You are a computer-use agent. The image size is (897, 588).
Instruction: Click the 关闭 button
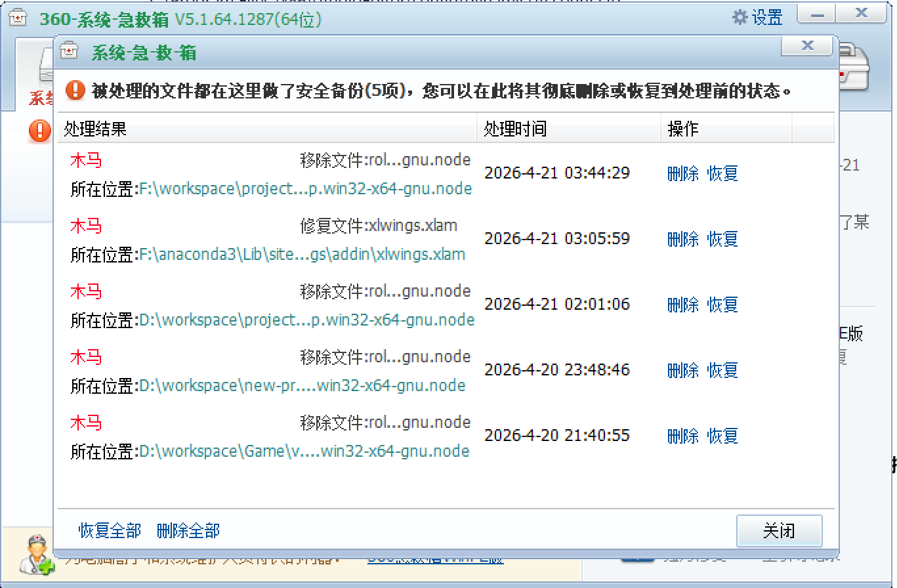(779, 530)
